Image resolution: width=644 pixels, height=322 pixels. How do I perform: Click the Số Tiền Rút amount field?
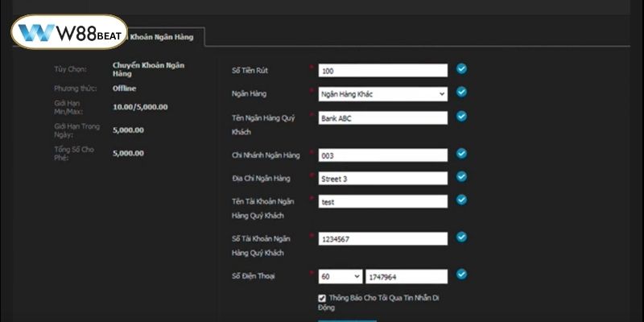(382, 70)
